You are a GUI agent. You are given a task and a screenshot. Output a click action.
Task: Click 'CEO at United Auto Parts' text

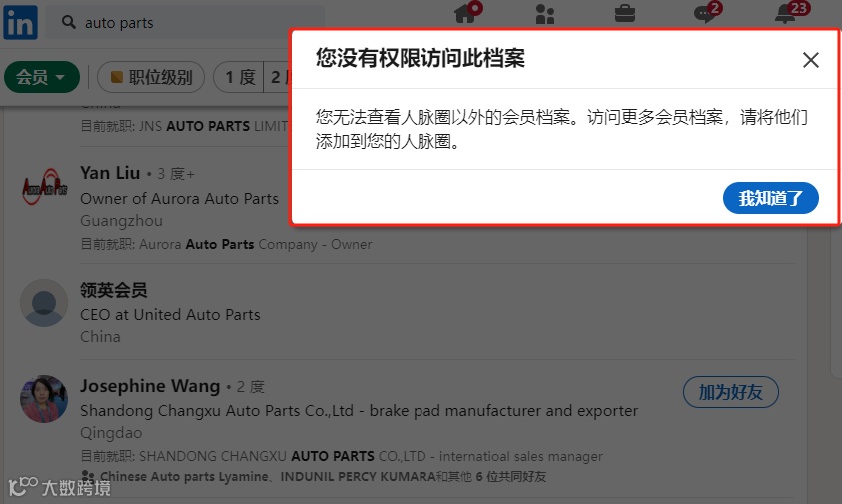click(170, 315)
